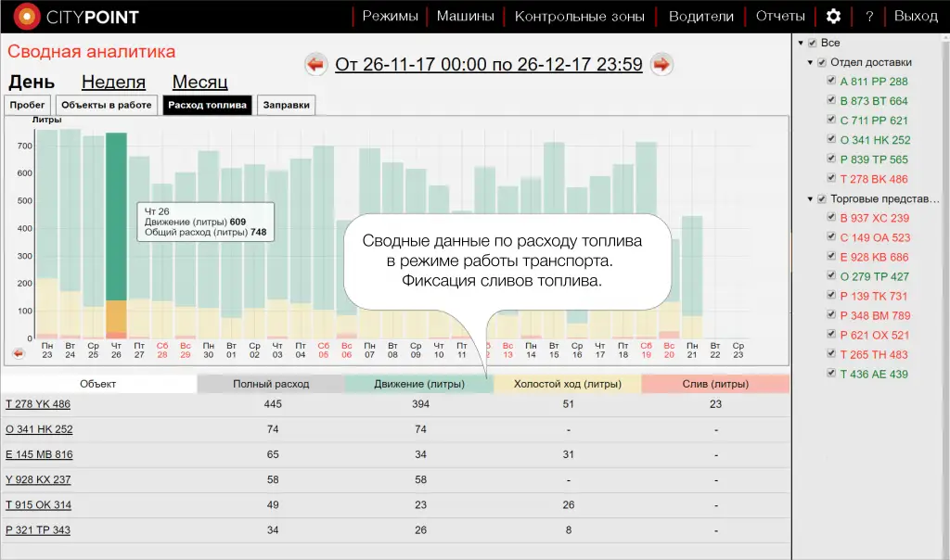Switch to the 'Заправки' tab
The image size is (950, 560).
(x=287, y=105)
